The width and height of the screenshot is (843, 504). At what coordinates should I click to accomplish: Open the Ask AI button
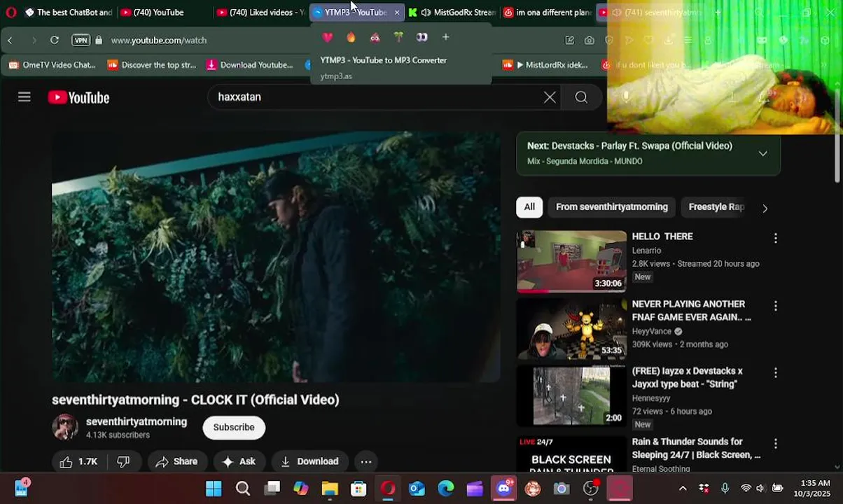point(239,461)
